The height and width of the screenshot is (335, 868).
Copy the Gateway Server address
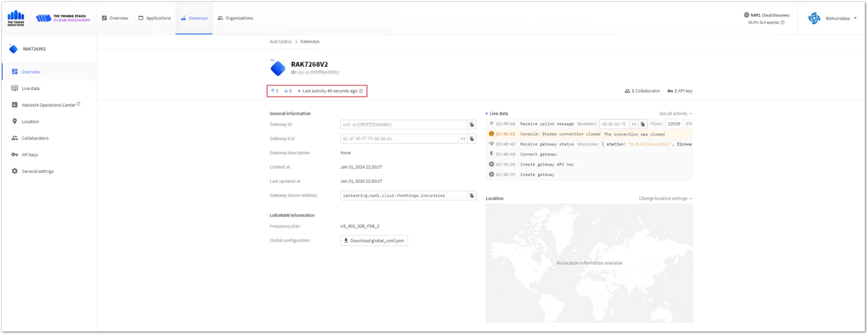click(x=472, y=196)
